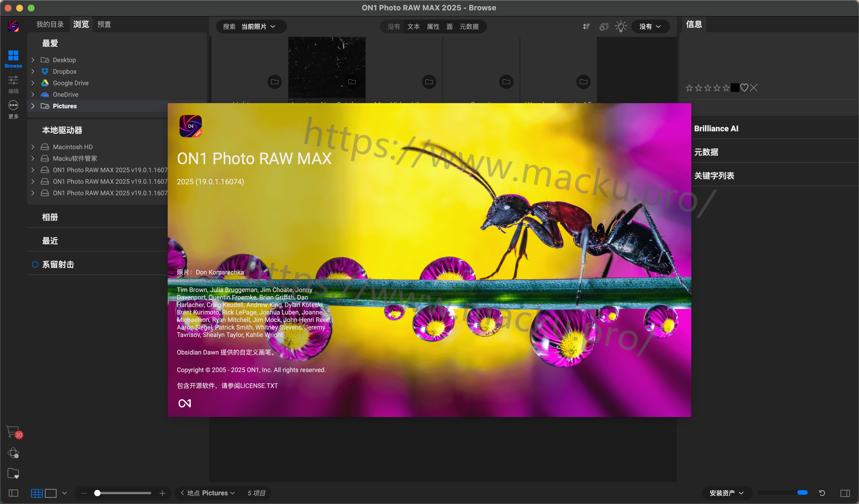This screenshot has width=859, height=504.
Task: Click the minus to shrink thumbnails
Action: (x=84, y=493)
